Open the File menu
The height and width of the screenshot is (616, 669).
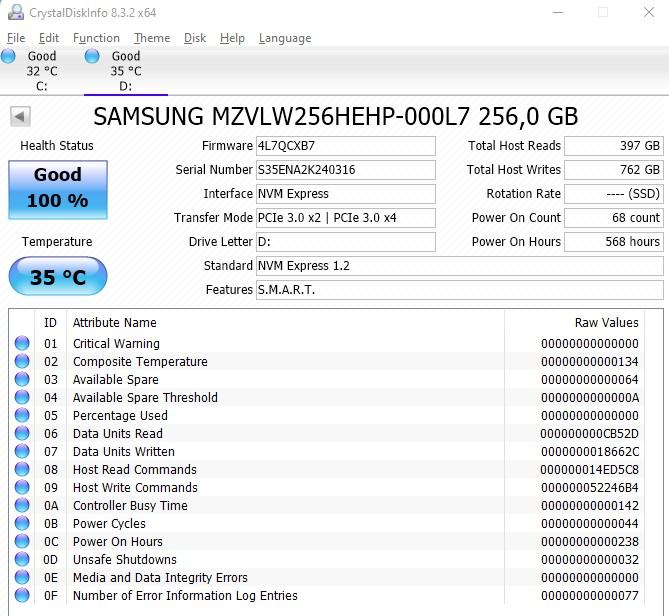[x=16, y=38]
